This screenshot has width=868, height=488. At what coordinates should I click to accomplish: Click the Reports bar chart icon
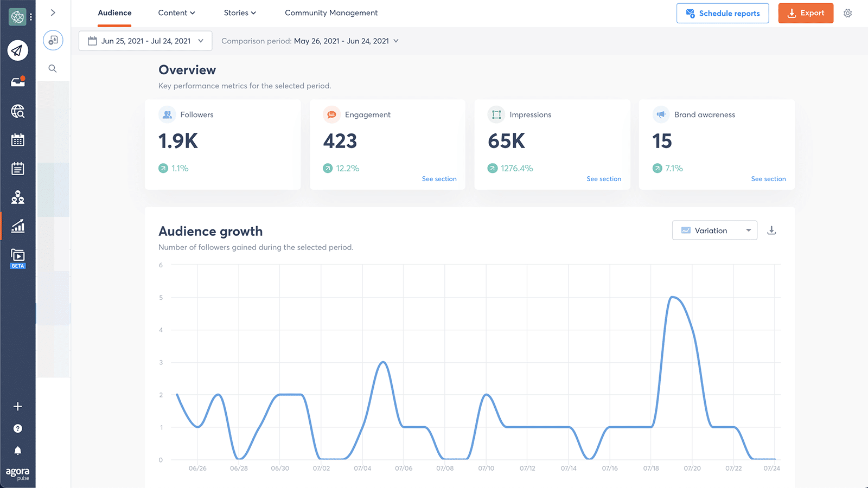[x=17, y=226]
